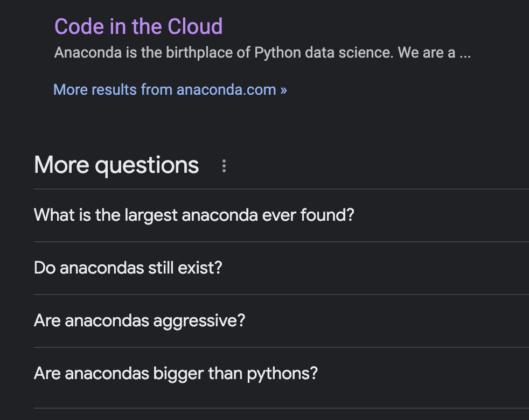Click the trailing ellipsis of the Anaconda snippet
This screenshot has width=529, height=420.
pos(465,55)
